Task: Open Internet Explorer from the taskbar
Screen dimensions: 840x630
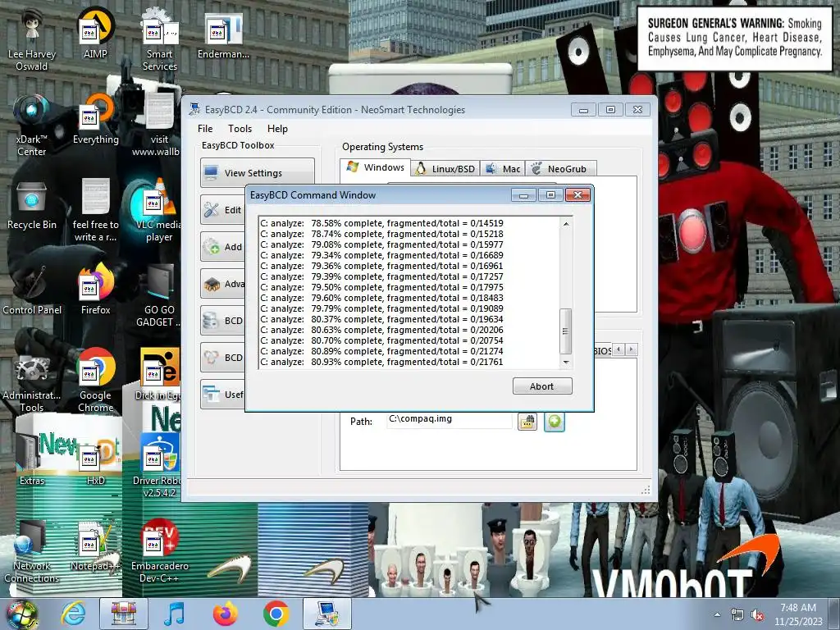Action: point(73,614)
